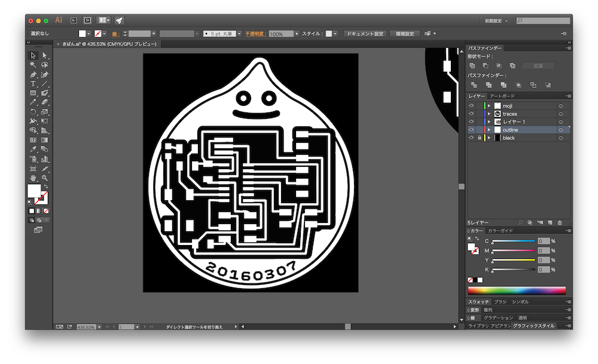Open the 5 pt. 丸筆 brush dropdown

click(x=239, y=34)
